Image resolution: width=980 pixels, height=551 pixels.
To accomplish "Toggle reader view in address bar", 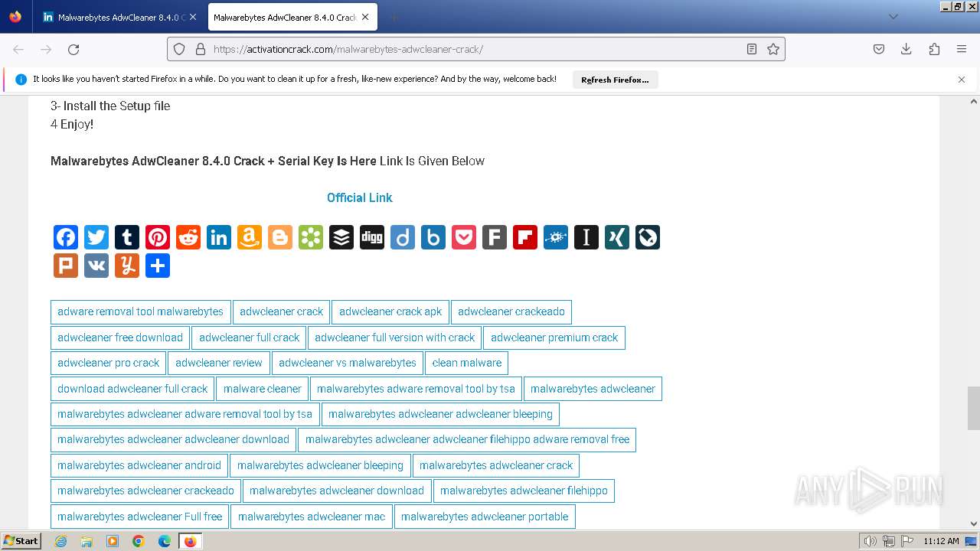I will tap(752, 49).
